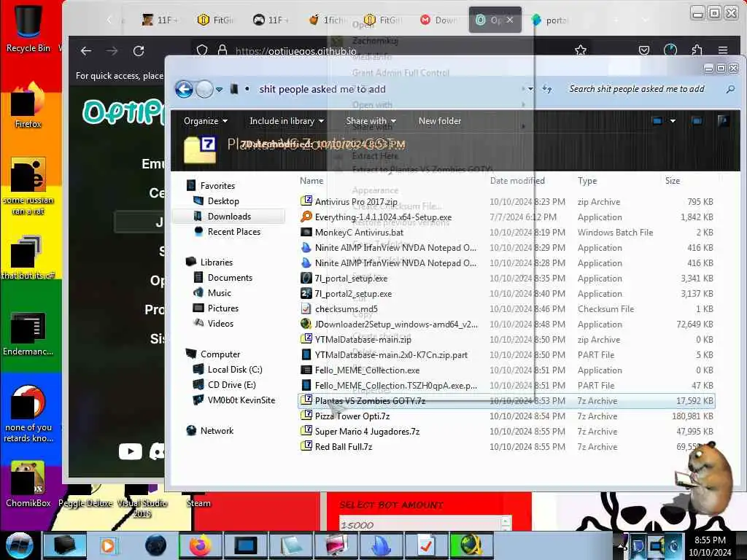This screenshot has width=747, height=560.
Task: Click the New folder button
Action: (x=440, y=121)
